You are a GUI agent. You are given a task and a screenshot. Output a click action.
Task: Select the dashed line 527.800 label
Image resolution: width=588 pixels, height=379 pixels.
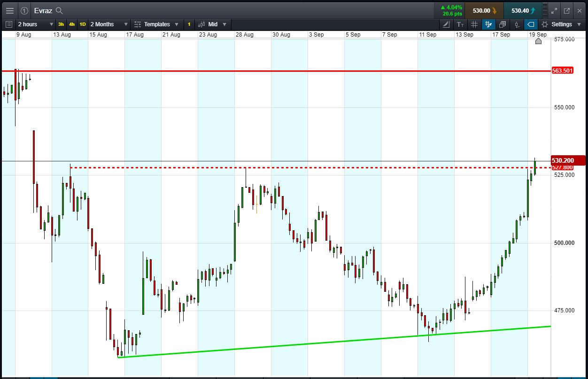pyautogui.click(x=563, y=167)
